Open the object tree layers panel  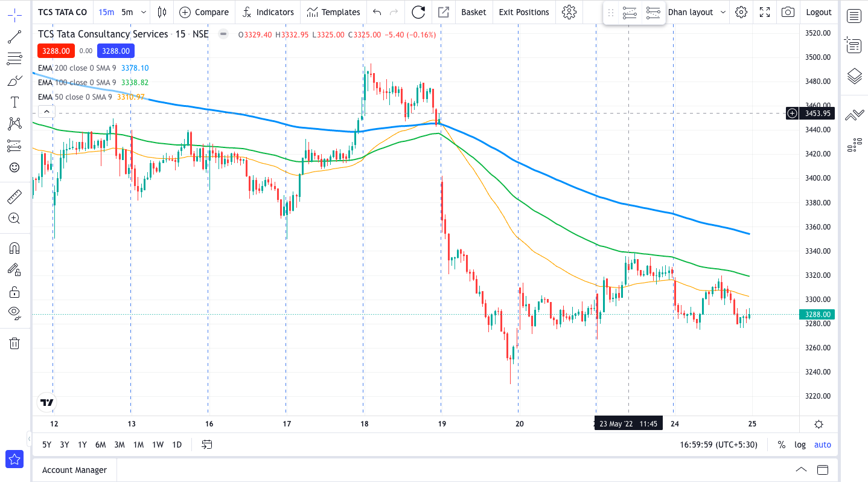(x=854, y=76)
